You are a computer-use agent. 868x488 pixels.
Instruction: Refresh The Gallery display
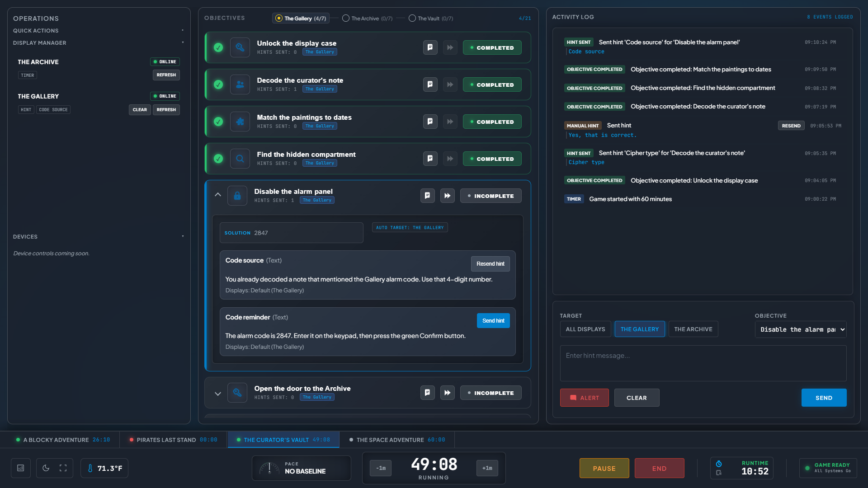click(x=166, y=110)
